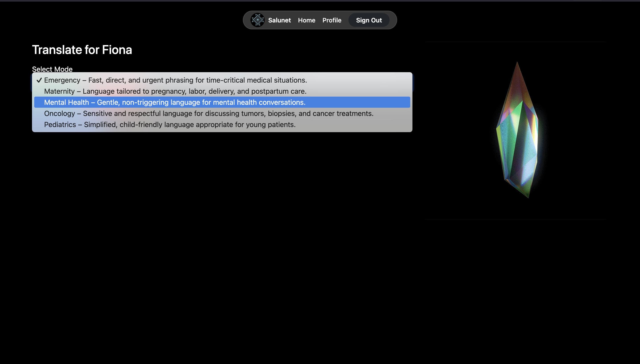
Task: Click the Select Mode label
Action: [52, 69]
